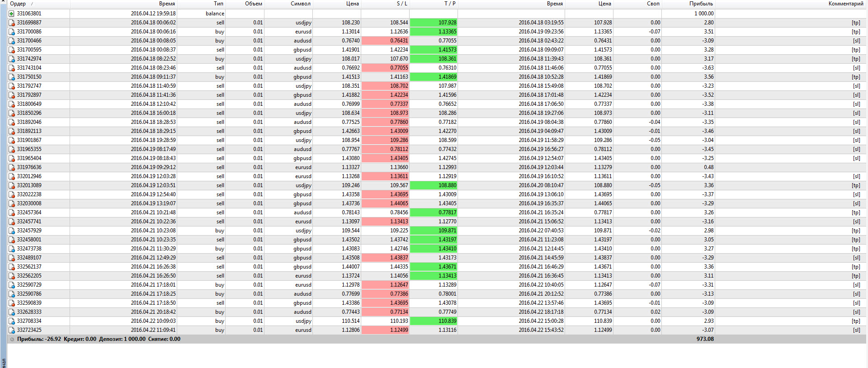Select the T/P value 1.13116
Viewport: 868px width, 368px height.
[x=448, y=330]
